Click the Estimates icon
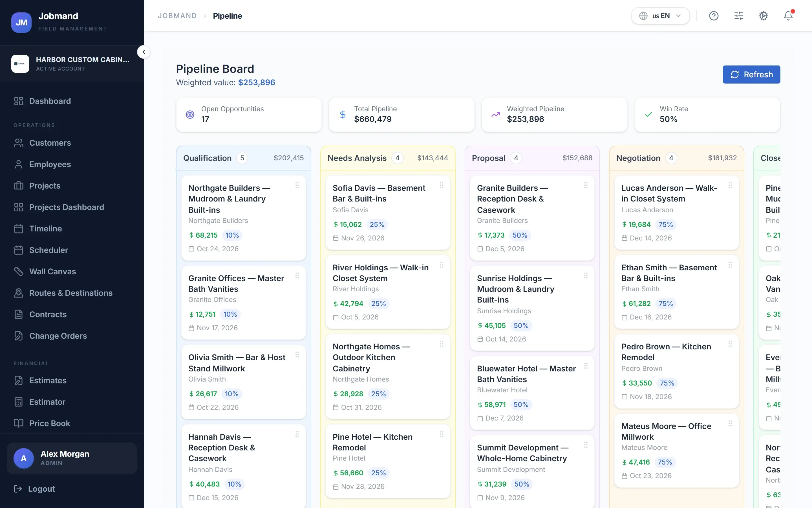This screenshot has width=812, height=508. pos(18,381)
